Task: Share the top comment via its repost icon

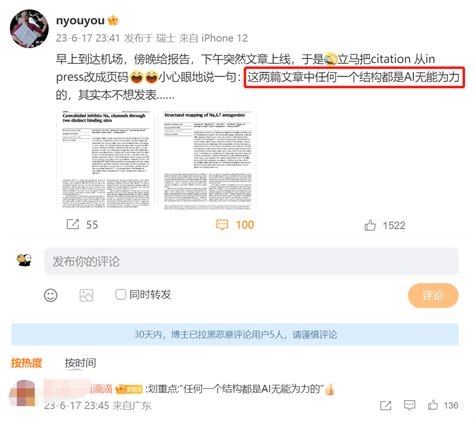Action: [386, 405]
